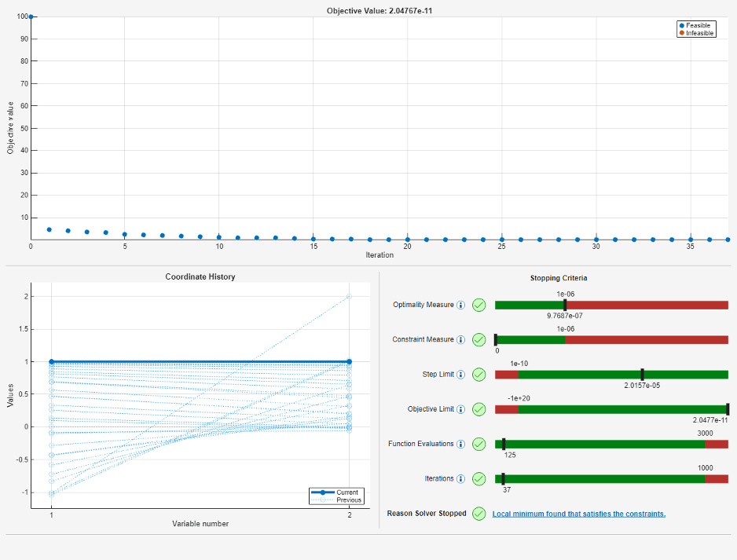The width and height of the screenshot is (737, 560).
Task: Click the Step Limit green checkmark
Action: click(479, 375)
